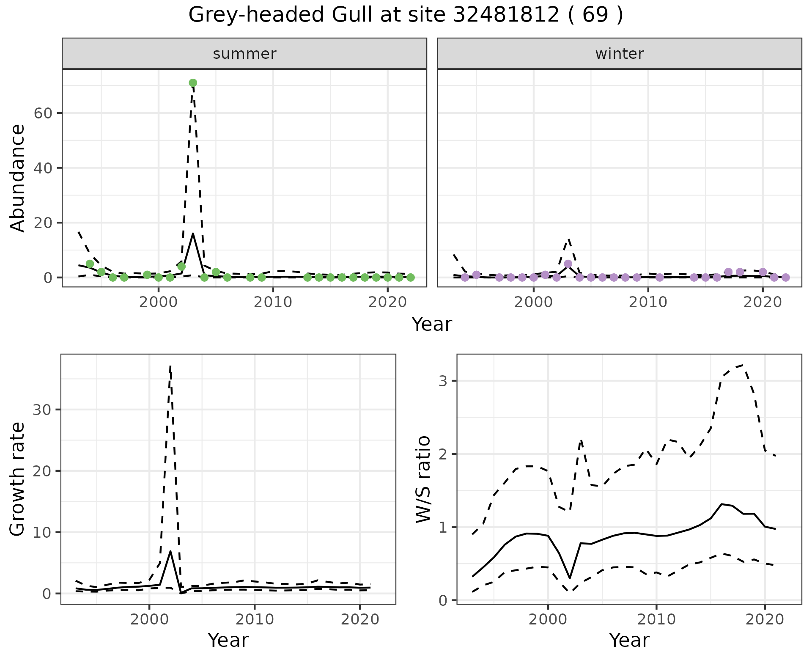Click the peak of growth rate dashed line
The height and width of the screenshot is (660, 812).
tap(170, 366)
